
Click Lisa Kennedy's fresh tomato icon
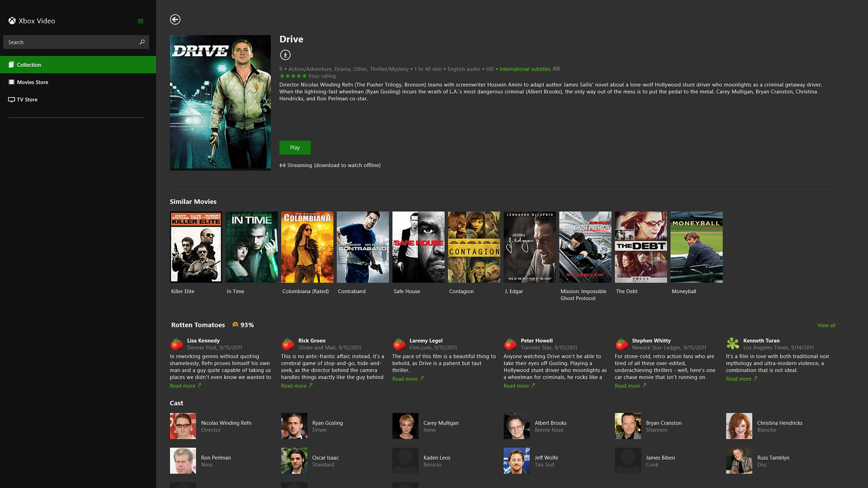coord(176,344)
